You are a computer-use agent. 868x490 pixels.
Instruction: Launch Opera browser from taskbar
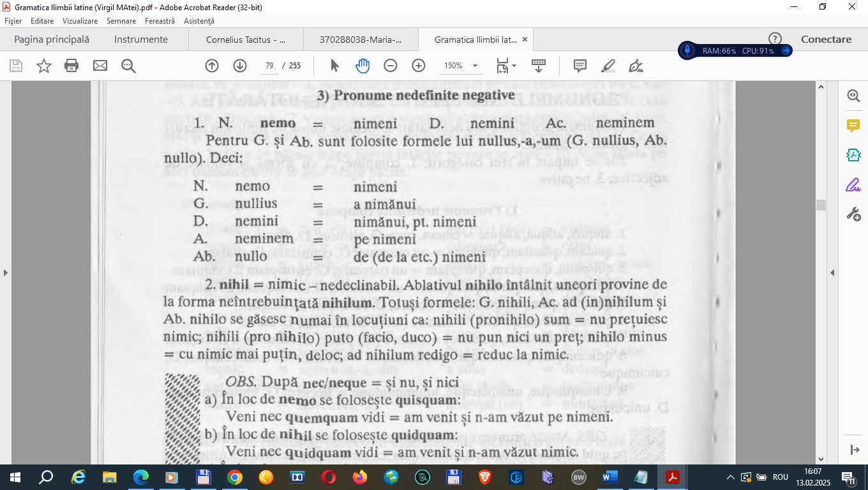(x=329, y=477)
